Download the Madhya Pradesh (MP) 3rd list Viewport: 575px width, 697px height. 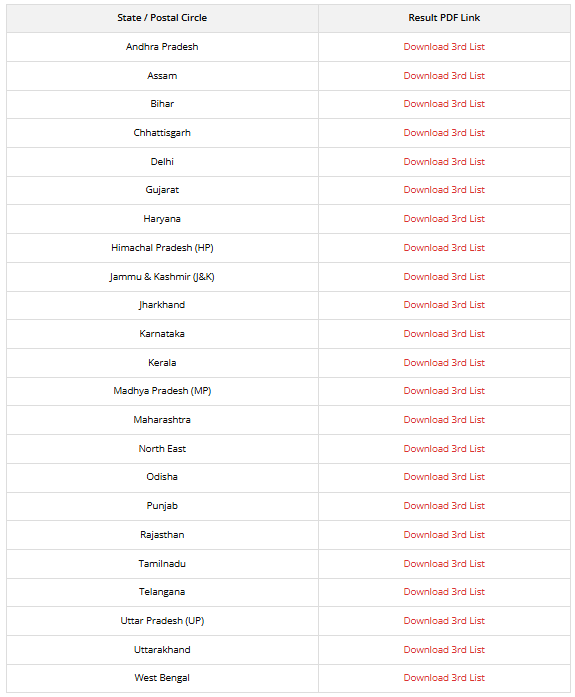pos(444,390)
